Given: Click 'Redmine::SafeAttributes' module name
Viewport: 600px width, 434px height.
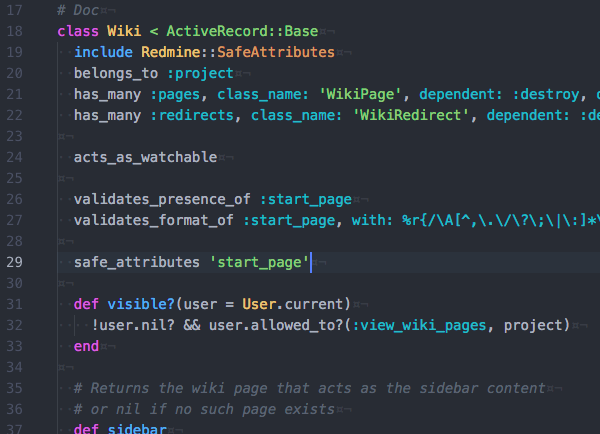Looking at the screenshot, I should (238, 52).
